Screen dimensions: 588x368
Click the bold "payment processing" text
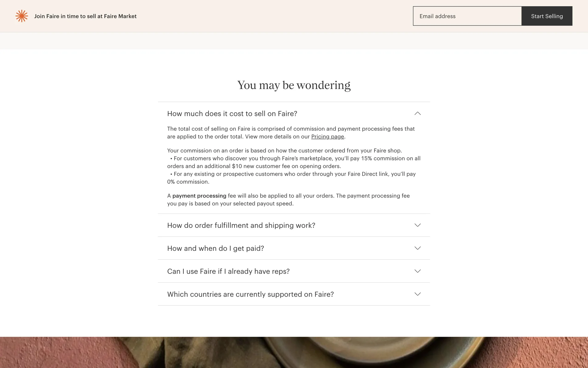tap(199, 196)
